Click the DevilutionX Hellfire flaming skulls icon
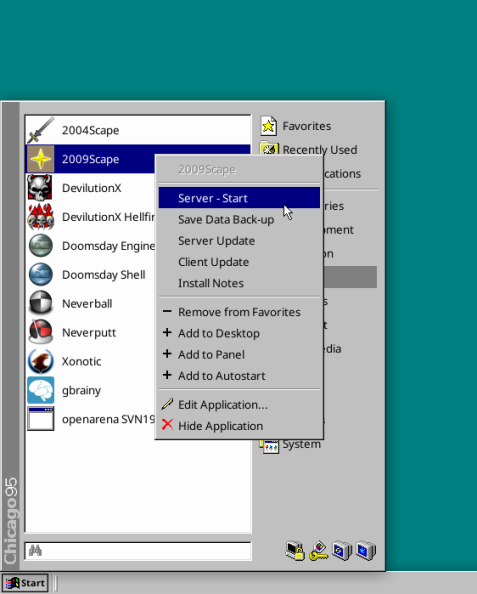This screenshot has height=594, width=477. (x=41, y=217)
